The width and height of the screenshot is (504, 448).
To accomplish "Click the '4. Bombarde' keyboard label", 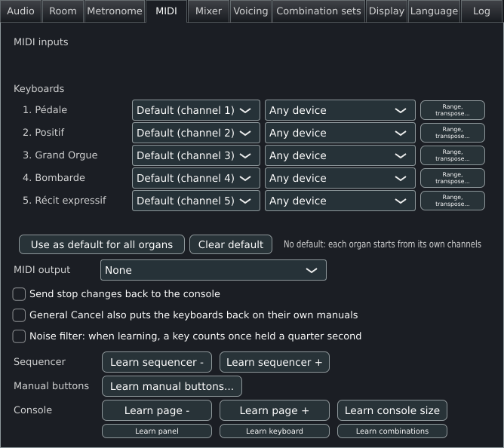I will [x=54, y=178].
